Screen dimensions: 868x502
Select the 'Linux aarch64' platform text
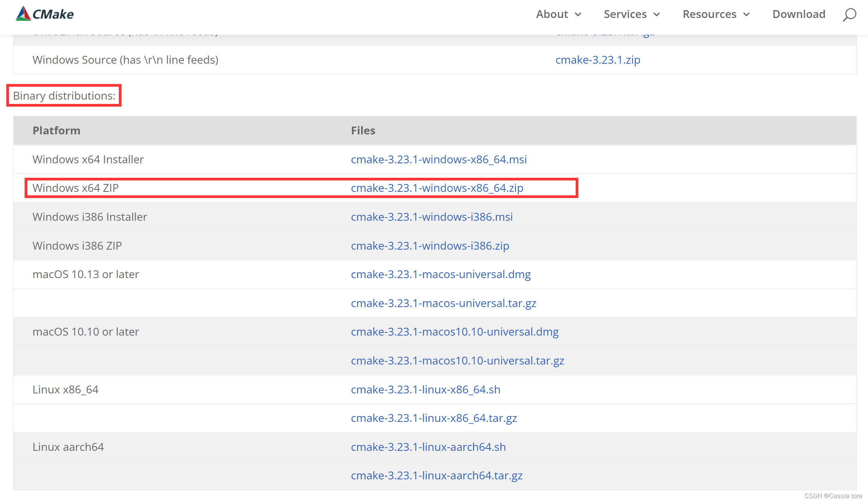point(68,447)
